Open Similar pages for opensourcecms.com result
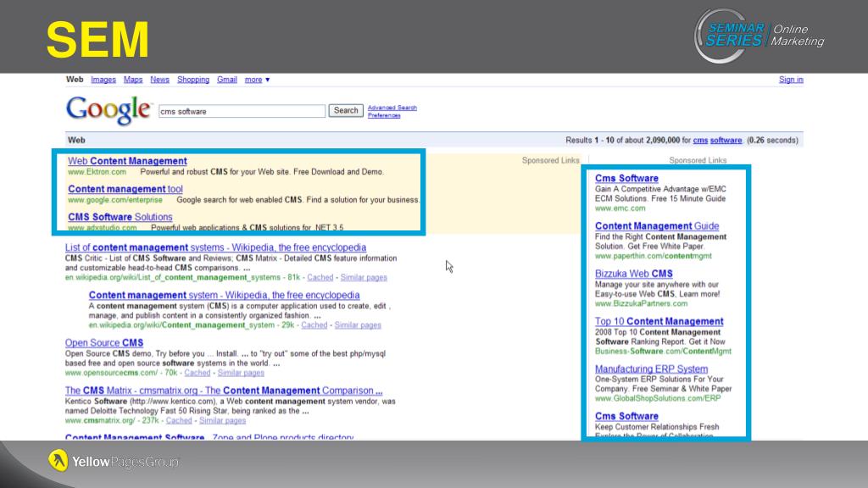Screen dimensions: 868x488 [x=241, y=373]
